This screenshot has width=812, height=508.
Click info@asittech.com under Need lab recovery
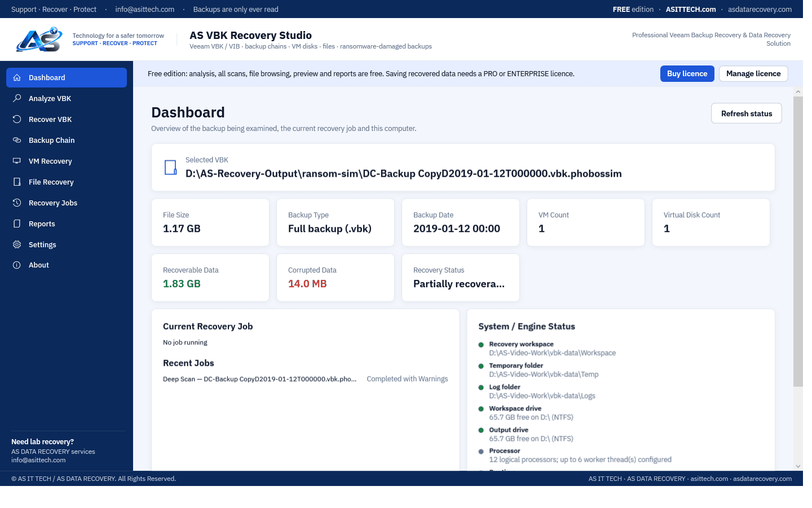[38, 460]
